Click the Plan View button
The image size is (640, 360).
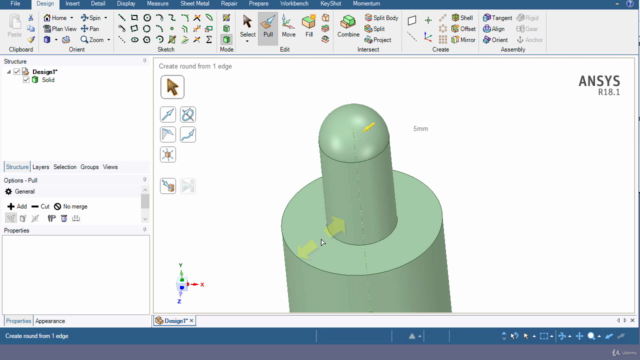coord(60,29)
